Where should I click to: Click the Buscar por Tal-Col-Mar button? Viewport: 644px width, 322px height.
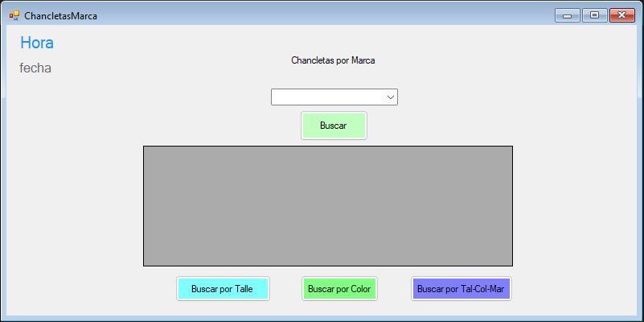pyautogui.click(x=461, y=289)
